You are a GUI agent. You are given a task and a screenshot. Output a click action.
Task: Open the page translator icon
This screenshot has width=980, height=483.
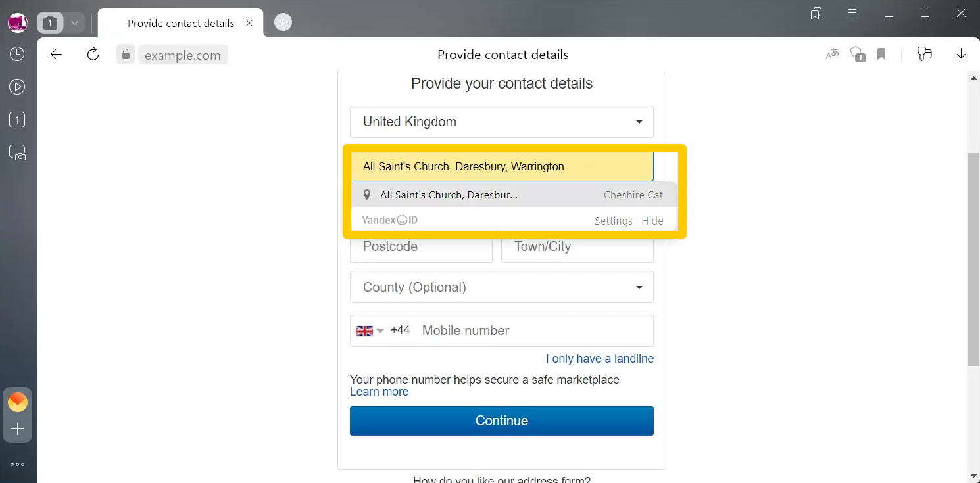click(831, 55)
